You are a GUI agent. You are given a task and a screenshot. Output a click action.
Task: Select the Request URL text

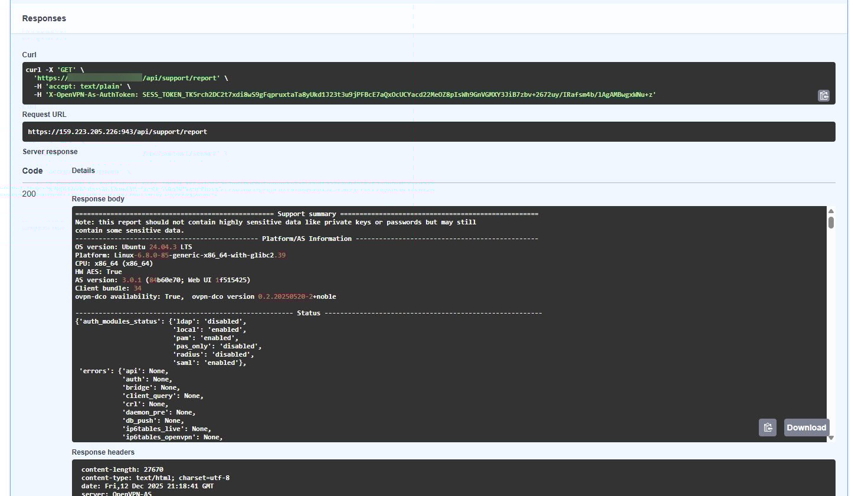pyautogui.click(x=117, y=131)
